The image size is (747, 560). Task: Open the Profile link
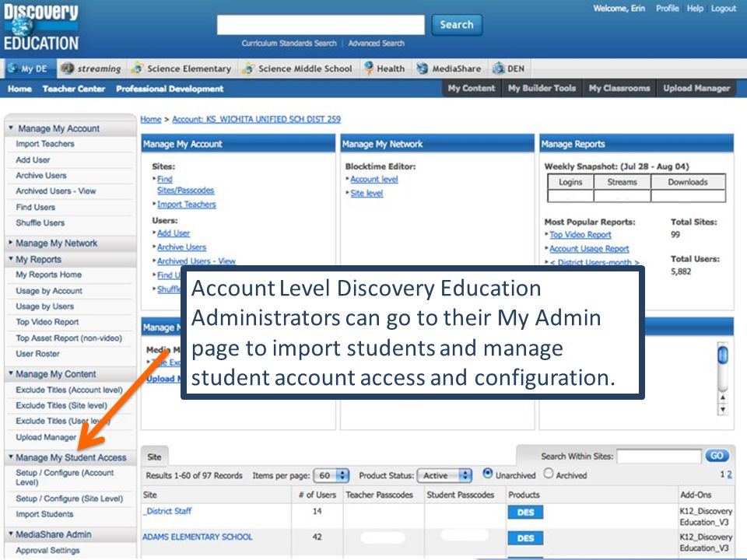[667, 8]
